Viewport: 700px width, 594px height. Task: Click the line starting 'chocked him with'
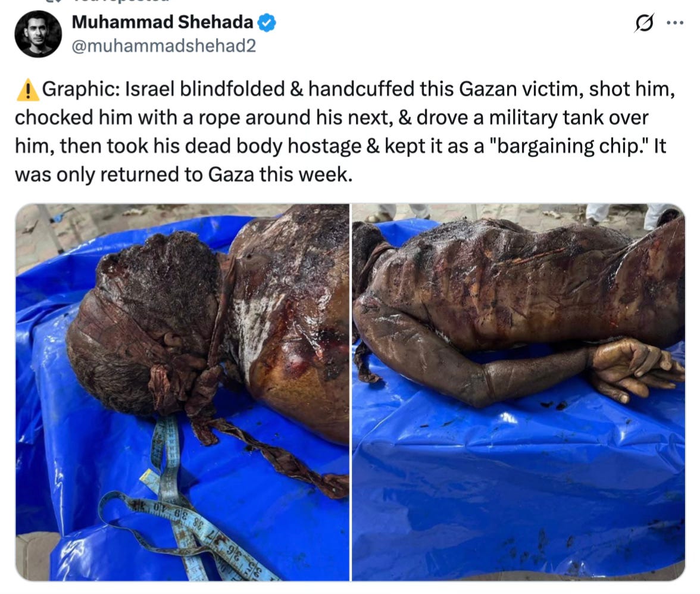point(331,118)
